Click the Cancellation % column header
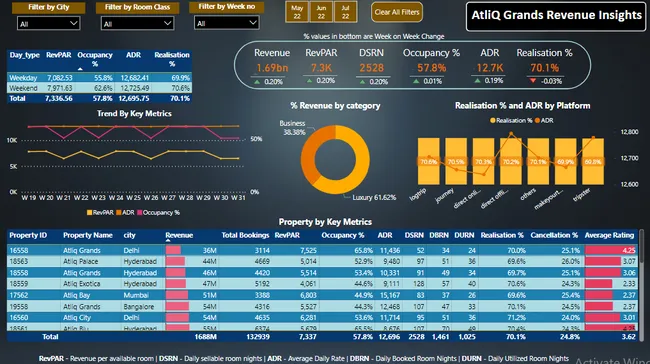650x364 pixels. (x=554, y=235)
